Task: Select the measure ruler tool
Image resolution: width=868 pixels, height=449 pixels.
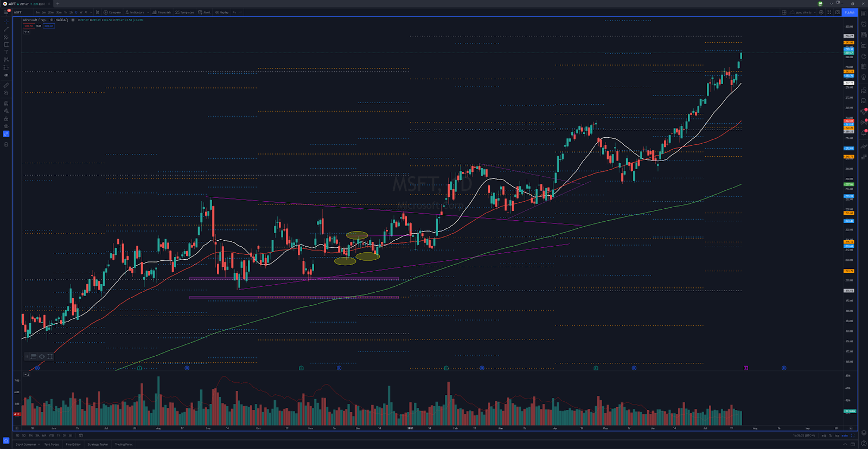Action: pyautogui.click(x=6, y=85)
